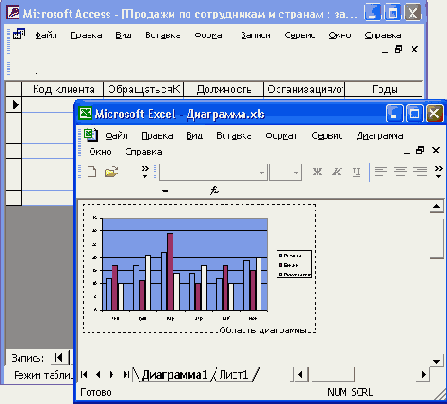Click Excel vertical scrollbar up arrow

click(x=436, y=207)
